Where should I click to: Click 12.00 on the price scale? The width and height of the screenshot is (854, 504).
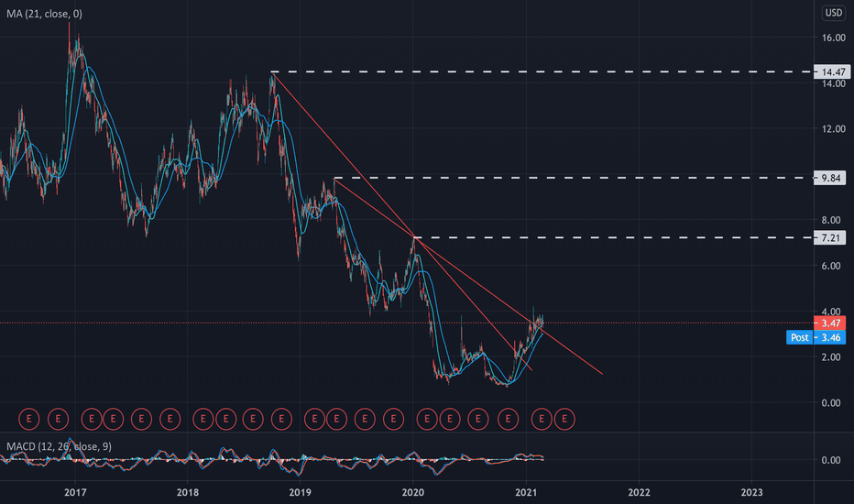pyautogui.click(x=833, y=129)
